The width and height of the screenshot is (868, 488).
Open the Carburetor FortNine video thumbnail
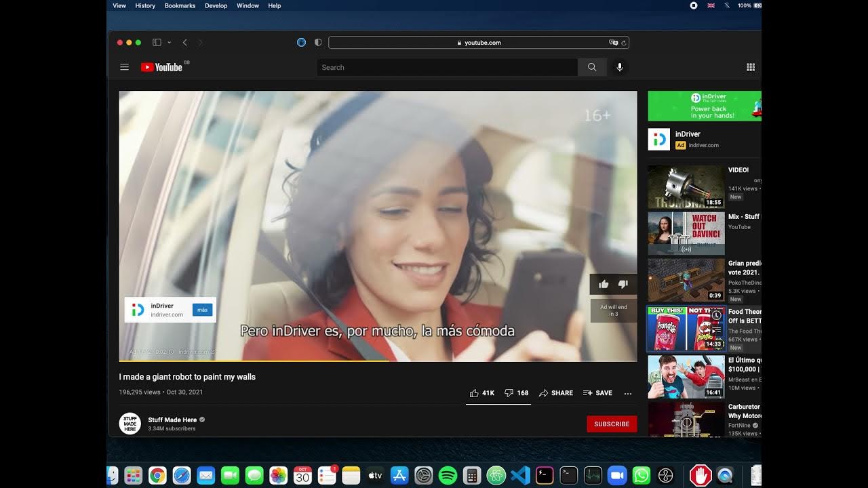coord(686,420)
